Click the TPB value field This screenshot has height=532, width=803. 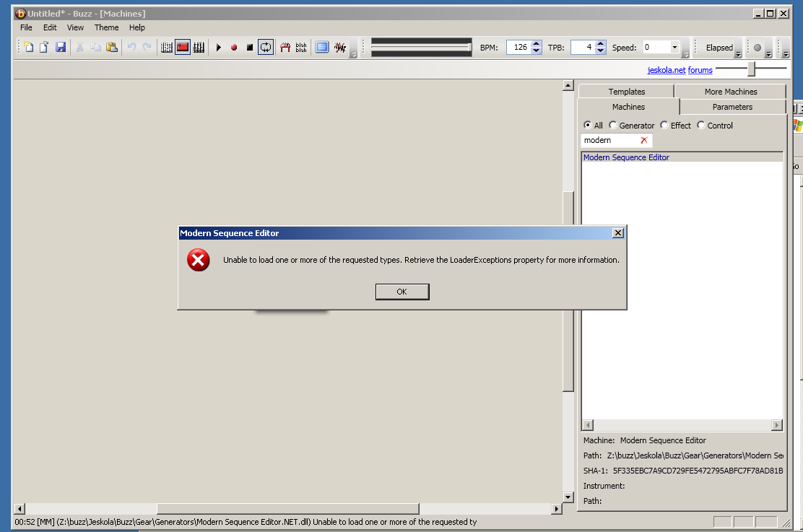point(583,47)
